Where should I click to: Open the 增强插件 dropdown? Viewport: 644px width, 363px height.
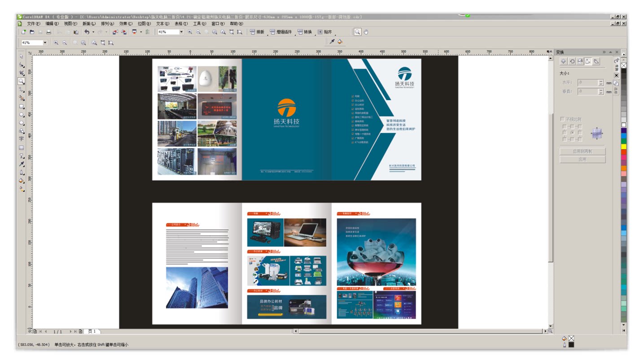pyautogui.click(x=281, y=32)
